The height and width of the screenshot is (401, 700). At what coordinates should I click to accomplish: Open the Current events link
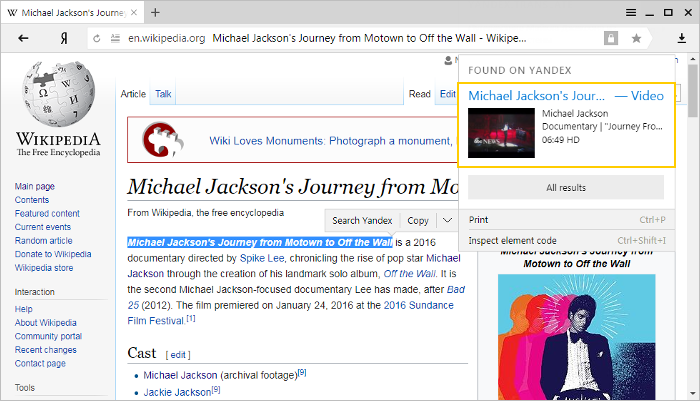coord(42,227)
